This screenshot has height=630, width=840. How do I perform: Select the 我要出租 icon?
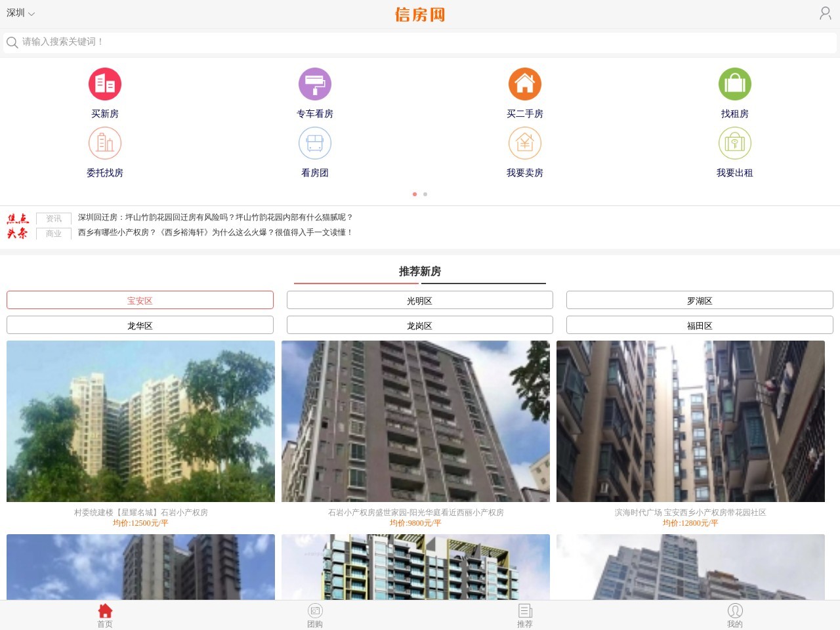(x=735, y=143)
